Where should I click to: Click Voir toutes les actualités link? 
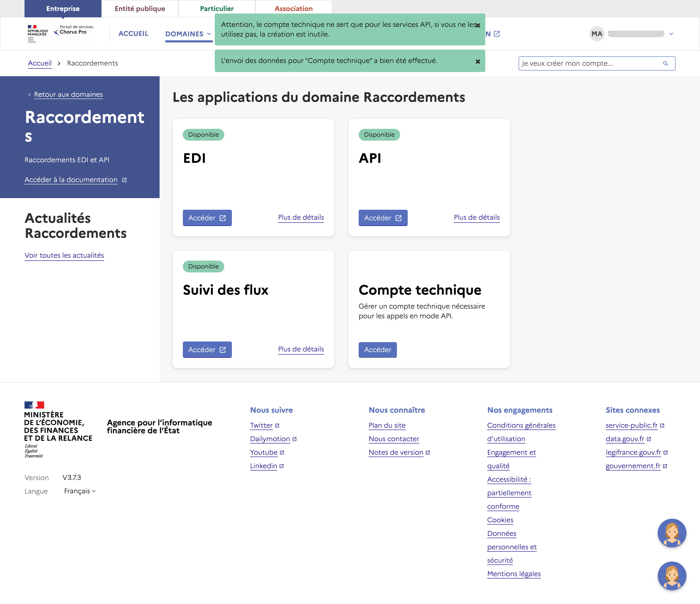64,255
